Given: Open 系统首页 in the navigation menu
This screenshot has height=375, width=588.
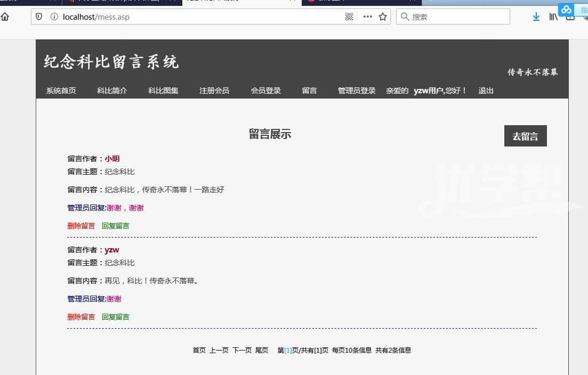Looking at the screenshot, I should pyautogui.click(x=61, y=91).
